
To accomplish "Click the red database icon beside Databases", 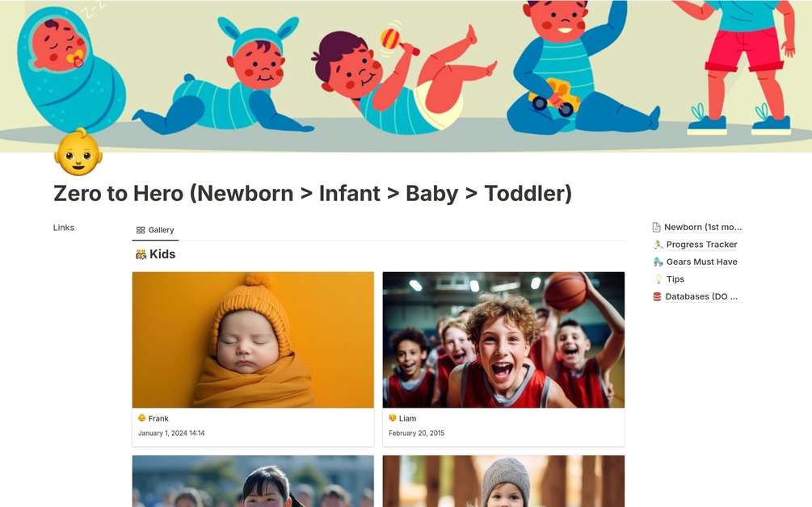I will click(x=657, y=296).
